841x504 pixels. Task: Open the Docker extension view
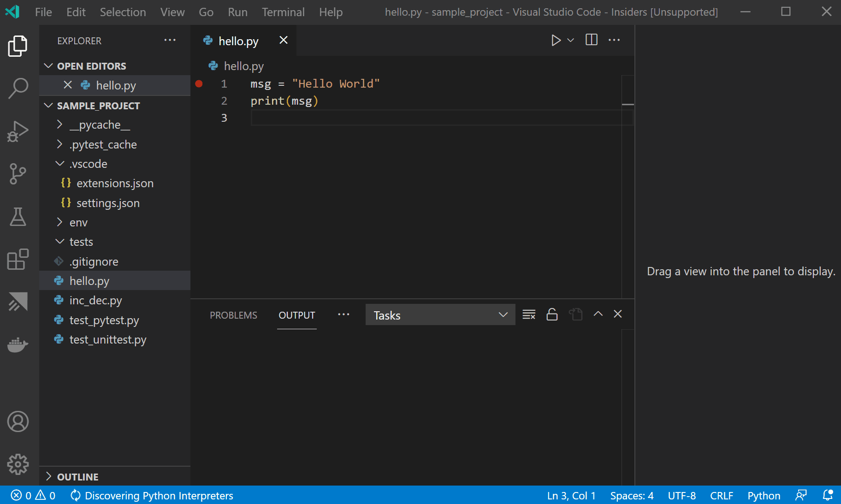pyautogui.click(x=18, y=345)
